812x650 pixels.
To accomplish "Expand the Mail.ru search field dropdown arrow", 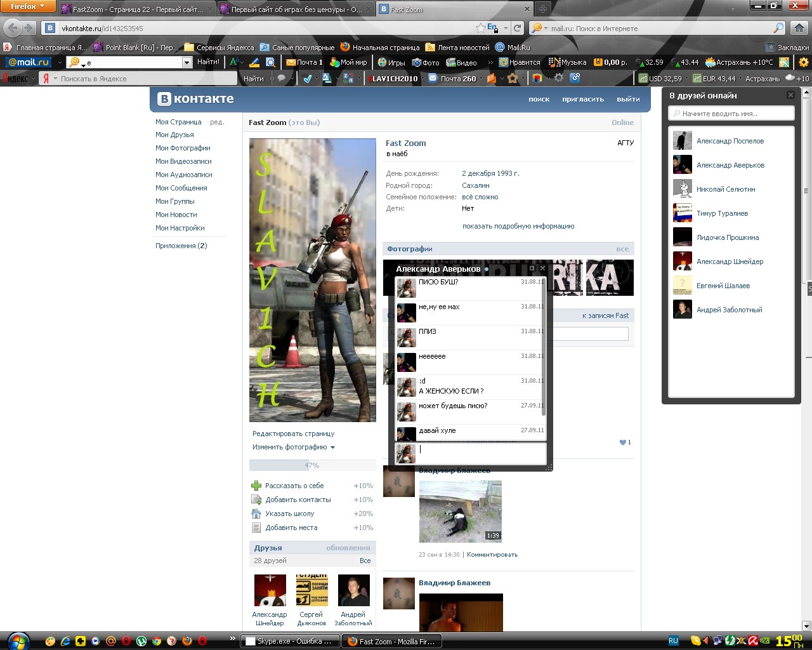I will [187, 62].
